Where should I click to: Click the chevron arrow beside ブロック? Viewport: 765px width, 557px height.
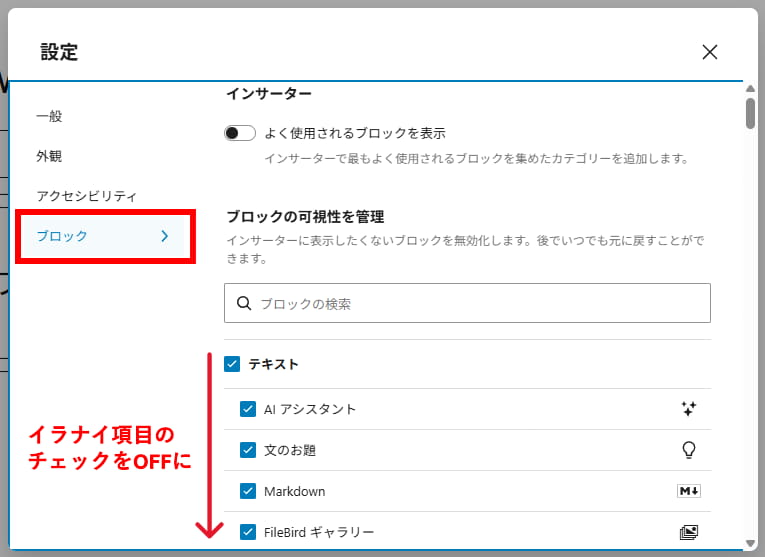(x=165, y=236)
